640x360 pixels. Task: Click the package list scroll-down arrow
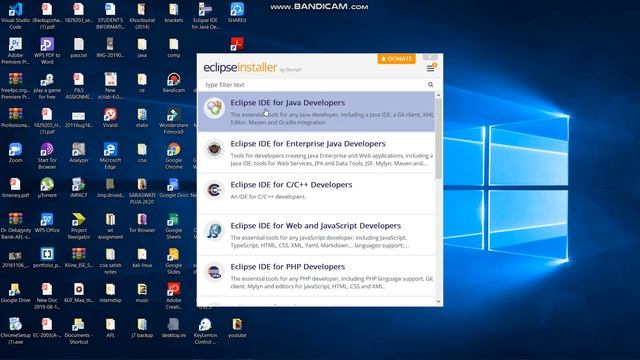click(438, 301)
